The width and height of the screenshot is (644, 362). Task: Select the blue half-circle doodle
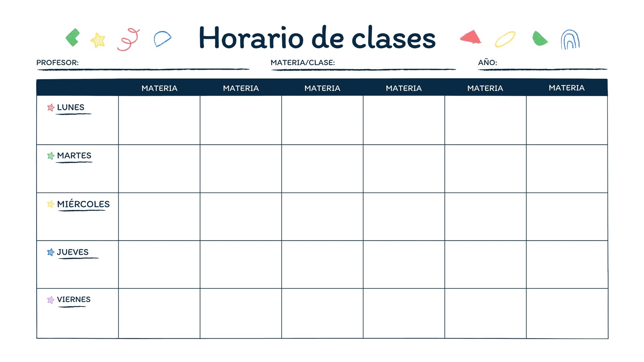tap(162, 39)
